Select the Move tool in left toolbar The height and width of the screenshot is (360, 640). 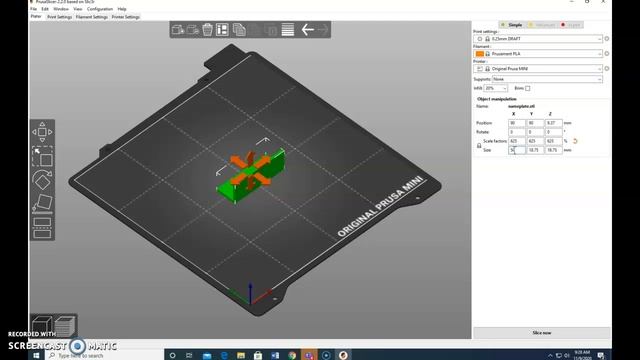pos(42,132)
